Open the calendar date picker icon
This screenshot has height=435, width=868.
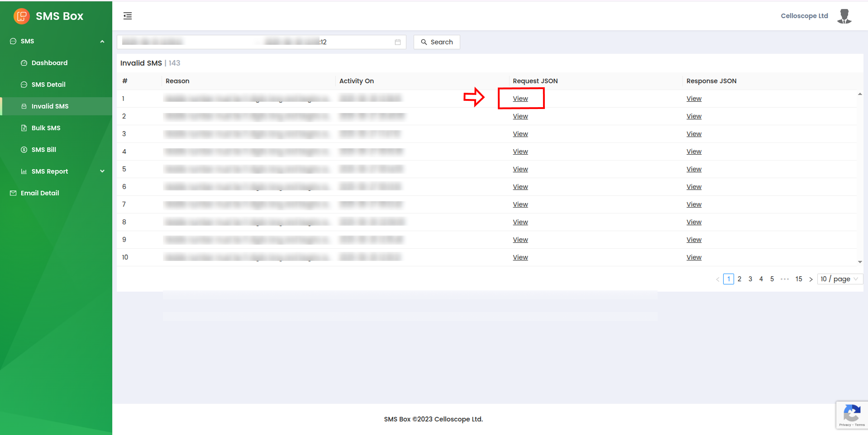coord(397,42)
